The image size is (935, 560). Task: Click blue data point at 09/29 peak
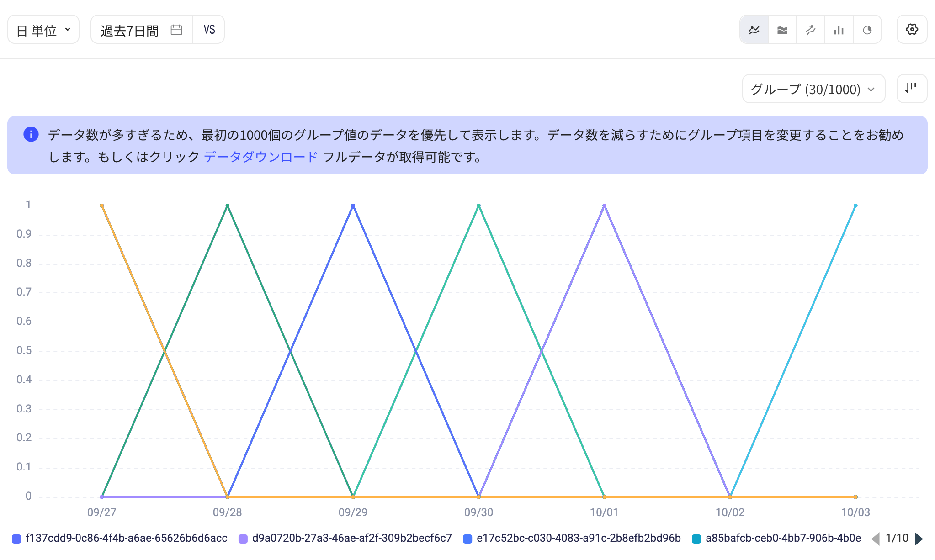[353, 206]
